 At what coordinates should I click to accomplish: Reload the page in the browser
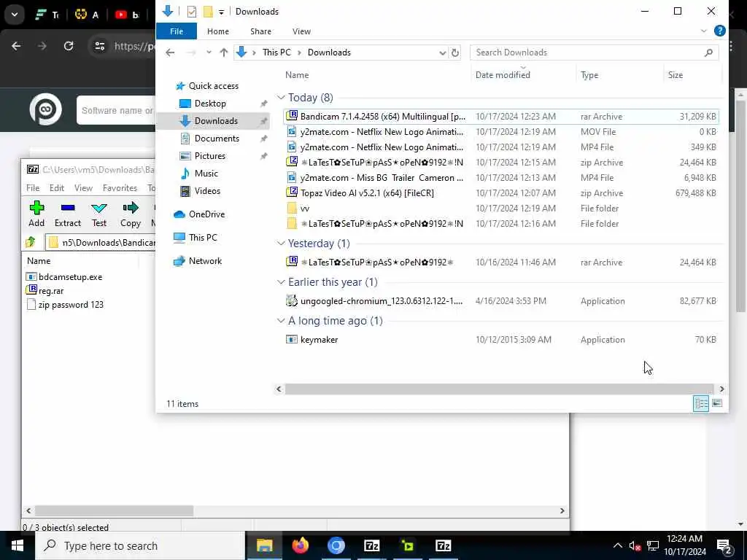pos(69,46)
